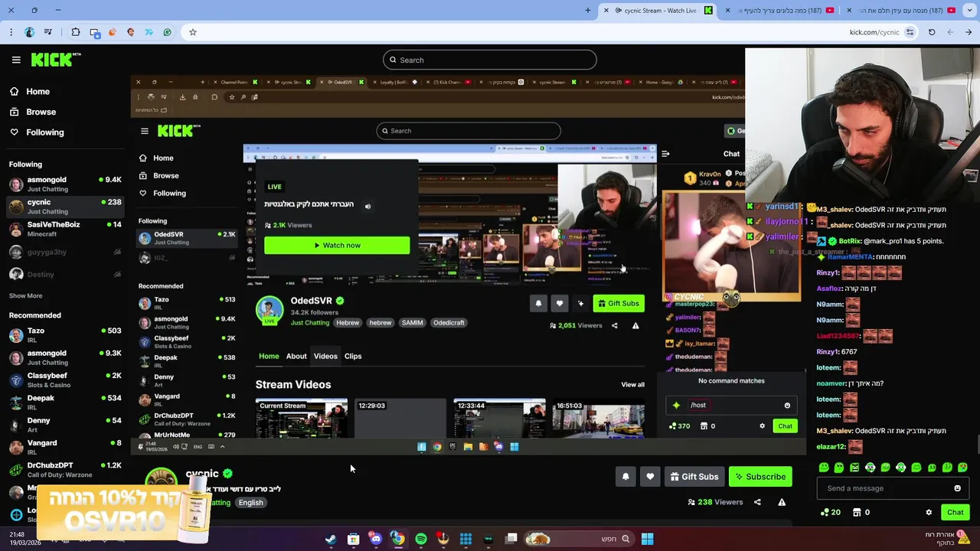Click the green Subscribe button
Viewport: 980px width, 551px height.
pos(760,477)
